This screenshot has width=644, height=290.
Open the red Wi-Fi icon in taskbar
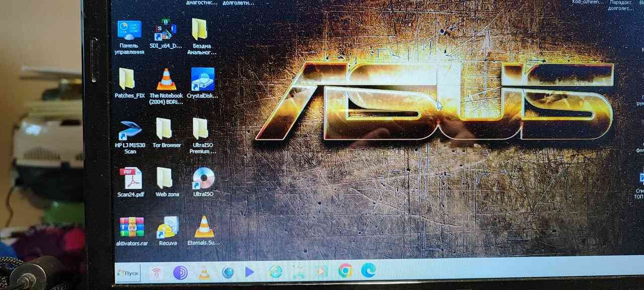click(157, 273)
